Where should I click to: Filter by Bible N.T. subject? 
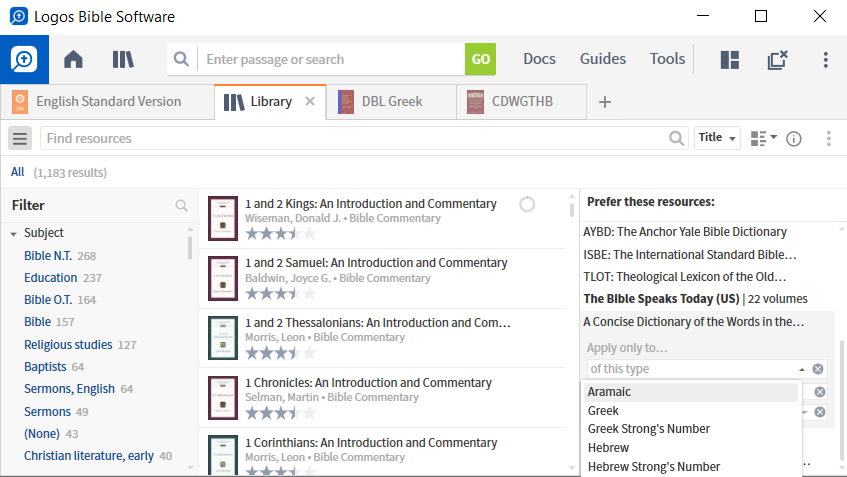click(x=48, y=256)
